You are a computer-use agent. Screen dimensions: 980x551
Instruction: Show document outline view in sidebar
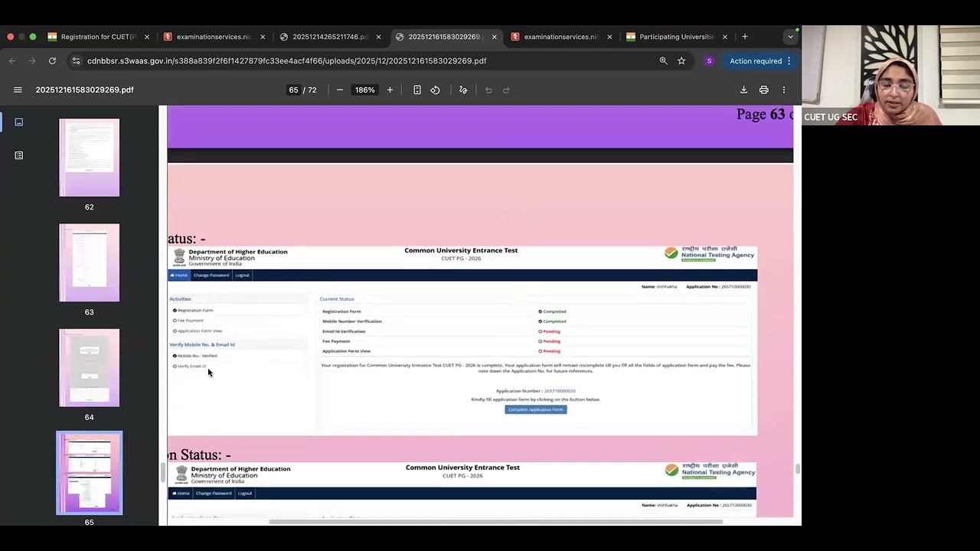pyautogui.click(x=19, y=155)
